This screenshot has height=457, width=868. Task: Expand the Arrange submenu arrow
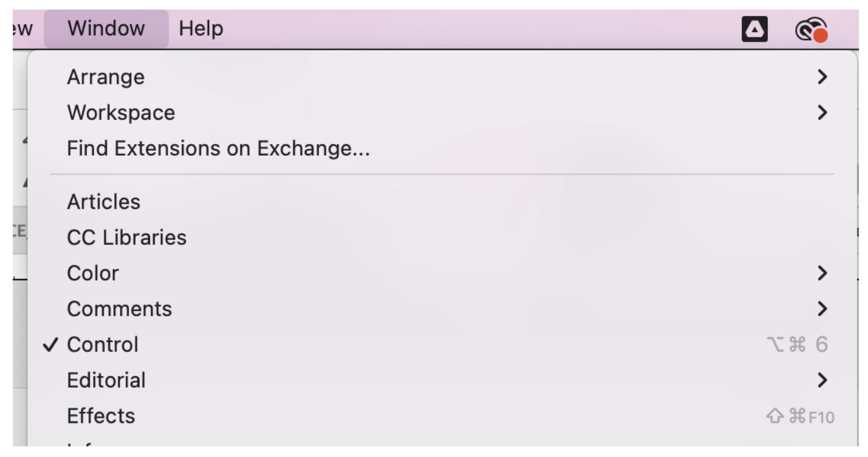tap(822, 77)
